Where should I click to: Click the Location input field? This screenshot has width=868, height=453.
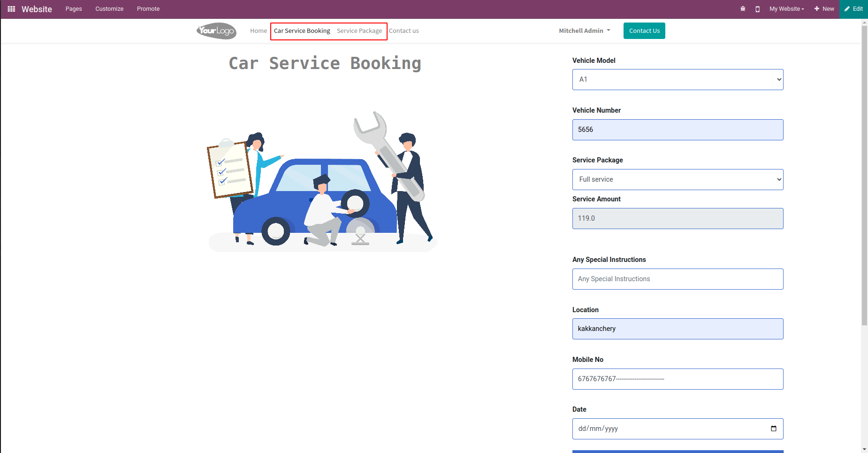[x=678, y=329]
